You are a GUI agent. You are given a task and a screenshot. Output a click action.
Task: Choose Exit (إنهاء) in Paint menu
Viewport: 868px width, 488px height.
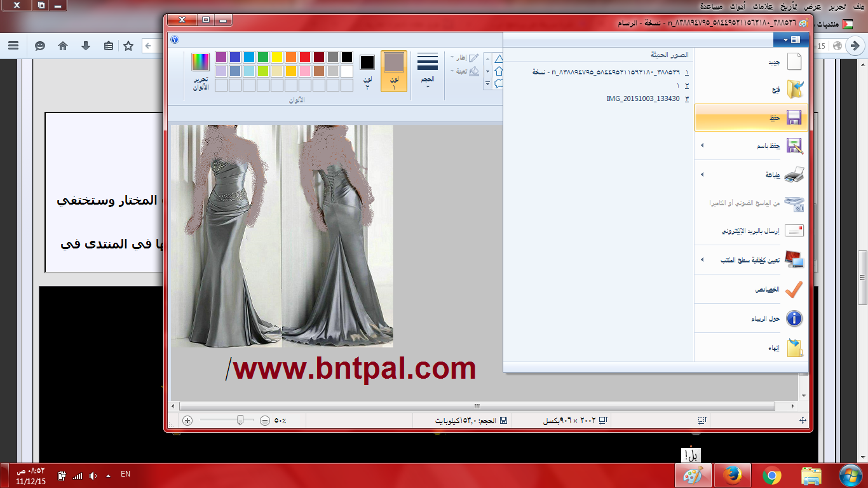[751, 348]
